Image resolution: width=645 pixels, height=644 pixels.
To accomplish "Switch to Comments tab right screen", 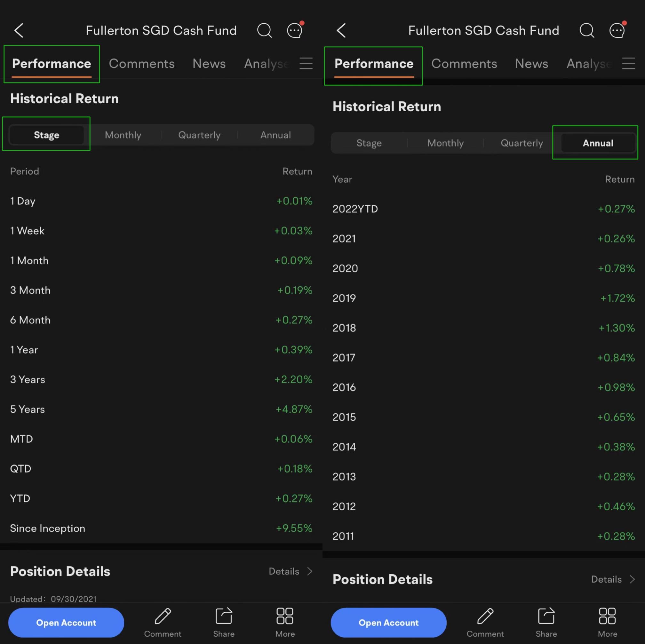I will click(x=464, y=63).
